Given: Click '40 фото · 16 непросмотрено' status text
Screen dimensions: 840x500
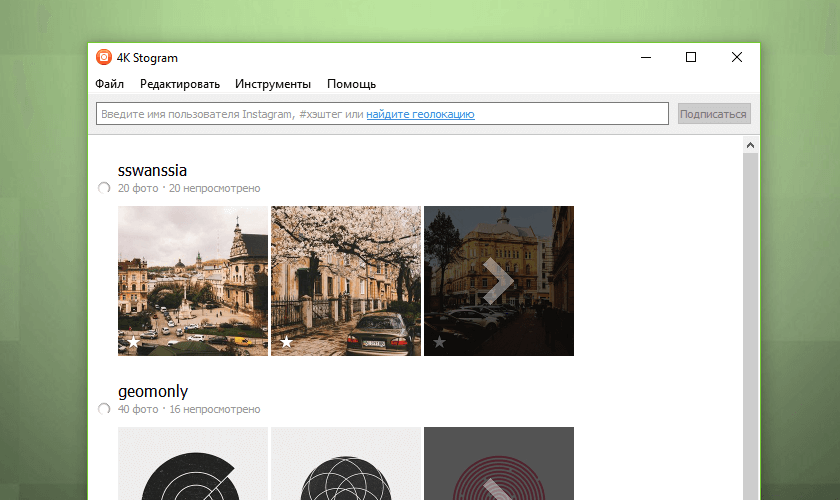Looking at the screenshot, I should (x=189, y=409).
